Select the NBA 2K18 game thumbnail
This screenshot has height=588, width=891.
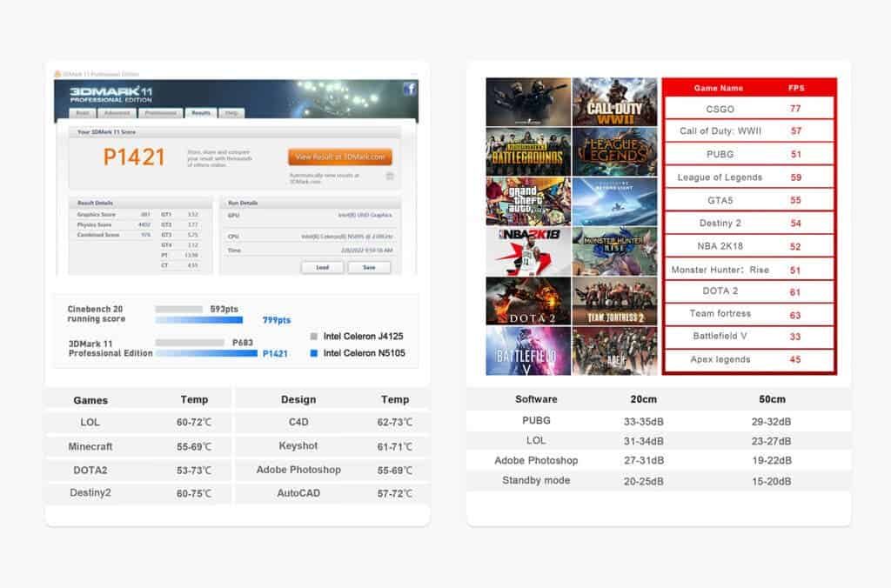tap(528, 251)
